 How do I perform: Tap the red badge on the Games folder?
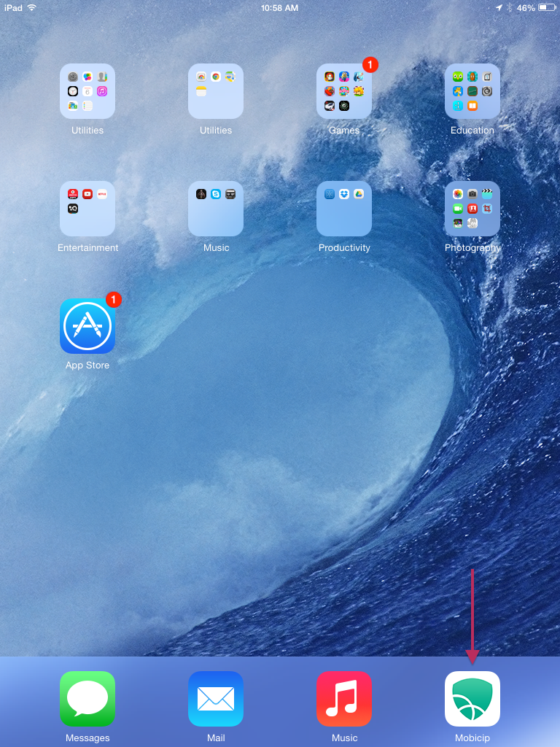pos(370,64)
